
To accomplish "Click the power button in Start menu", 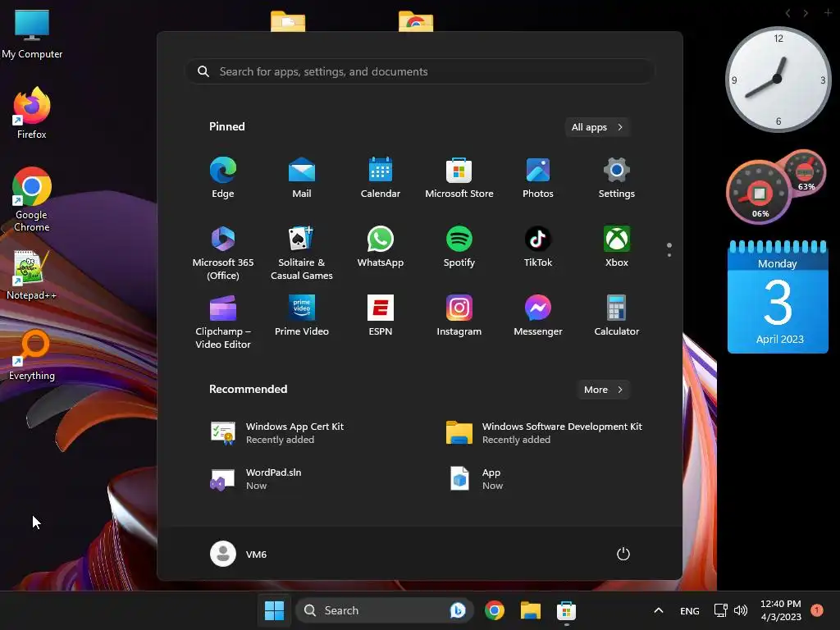I will click(623, 554).
